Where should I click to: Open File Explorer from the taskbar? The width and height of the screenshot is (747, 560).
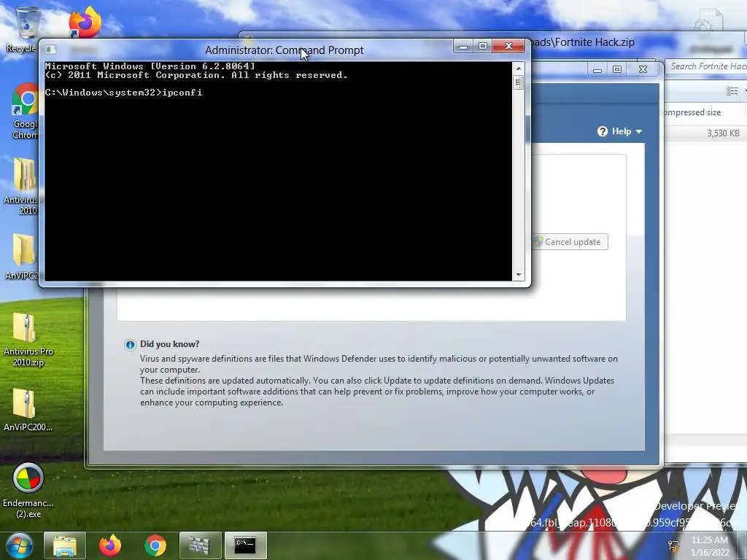pyautogui.click(x=65, y=545)
